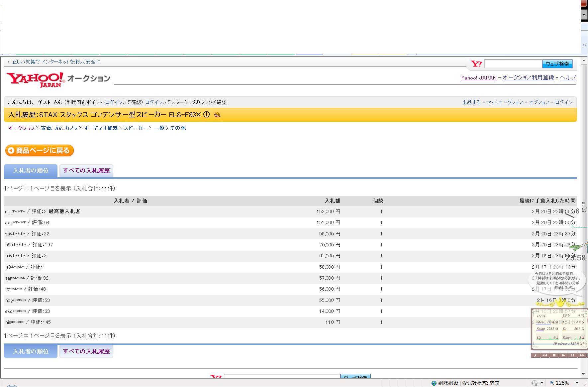
Task: Click the Yahoo! JAPAN Auctions logo
Action: pos(58,79)
